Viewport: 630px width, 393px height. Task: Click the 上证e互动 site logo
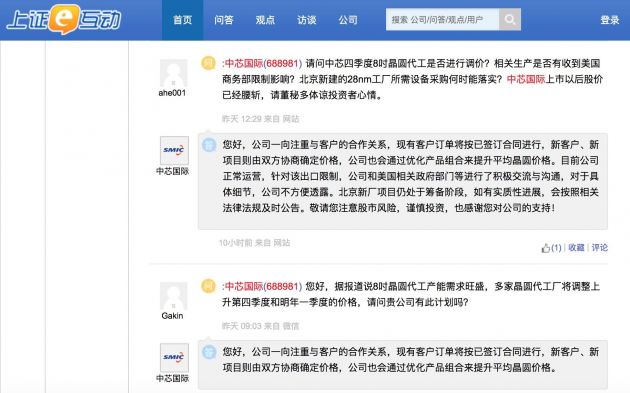point(64,19)
